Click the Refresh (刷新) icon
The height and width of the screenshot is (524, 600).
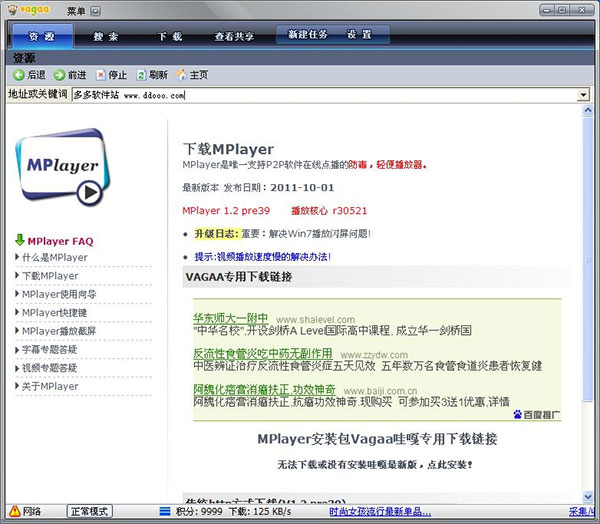pos(141,75)
